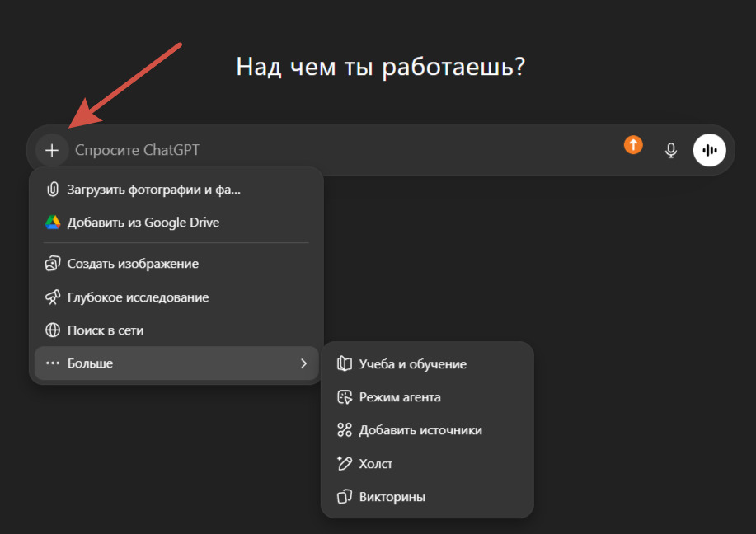Select Загрузить фотографии и файлы

(x=176, y=190)
